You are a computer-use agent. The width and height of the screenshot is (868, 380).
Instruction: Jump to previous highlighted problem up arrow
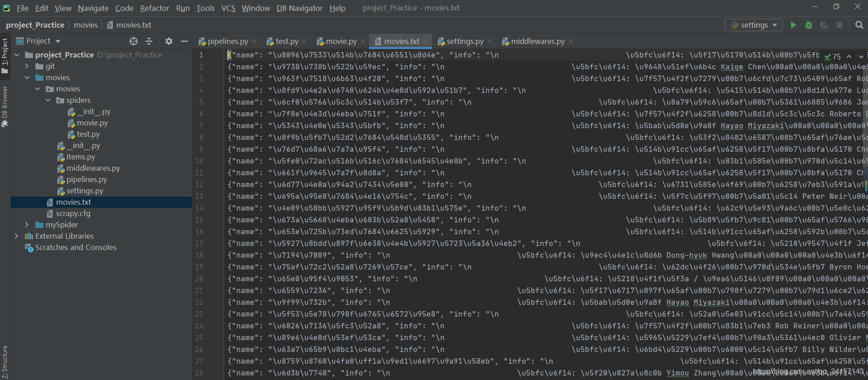tap(849, 57)
